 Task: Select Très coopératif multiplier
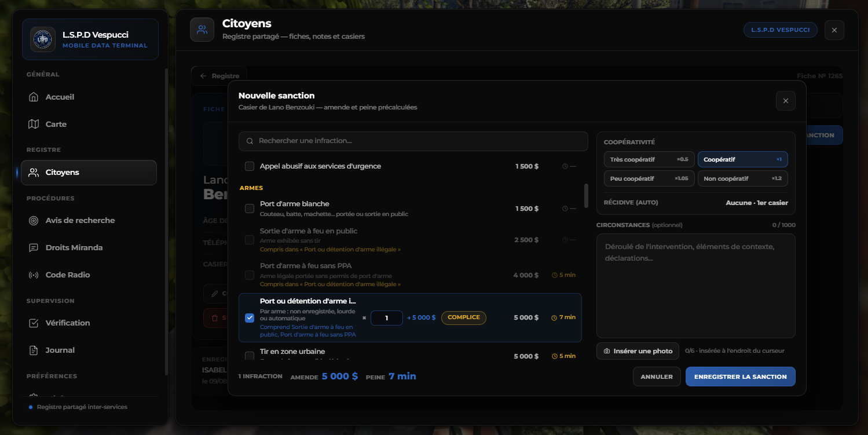649,159
